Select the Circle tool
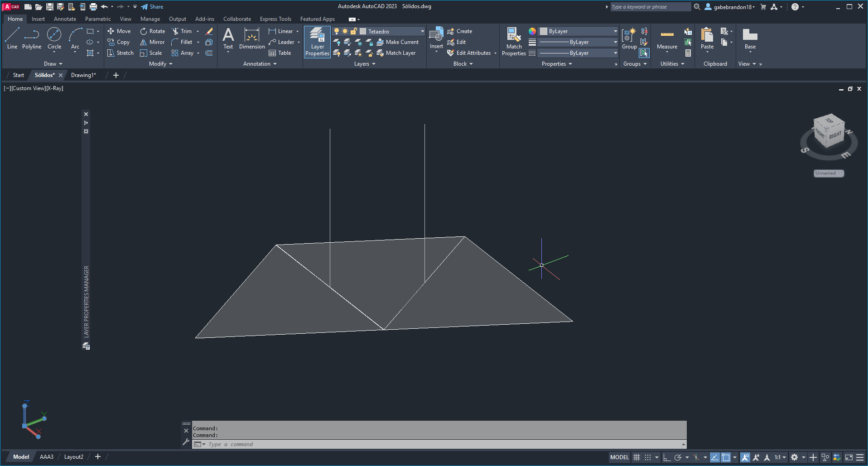 coord(54,38)
